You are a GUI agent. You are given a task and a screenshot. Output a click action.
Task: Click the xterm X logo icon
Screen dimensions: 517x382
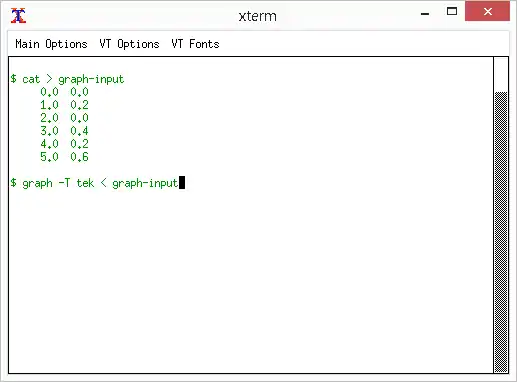(18, 16)
